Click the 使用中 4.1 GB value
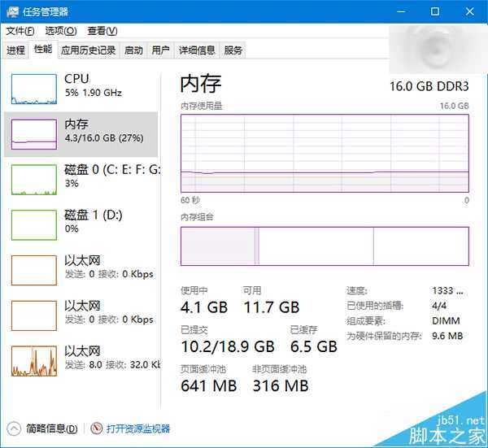488x448 pixels. [x=204, y=307]
